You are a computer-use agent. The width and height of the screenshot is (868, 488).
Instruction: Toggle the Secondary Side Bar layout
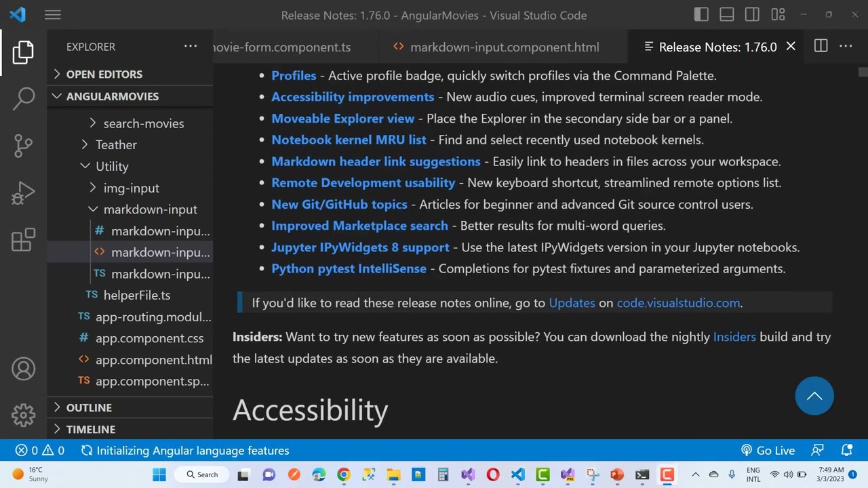click(752, 15)
